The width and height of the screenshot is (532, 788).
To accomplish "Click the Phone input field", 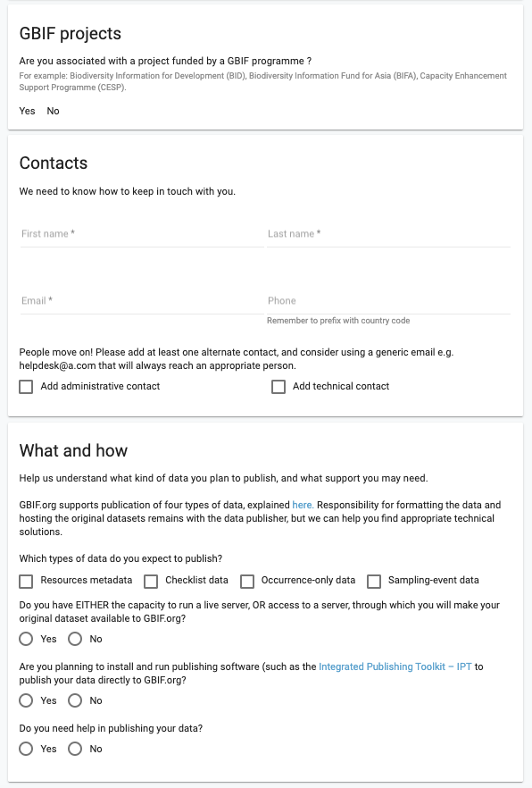I will [384, 302].
